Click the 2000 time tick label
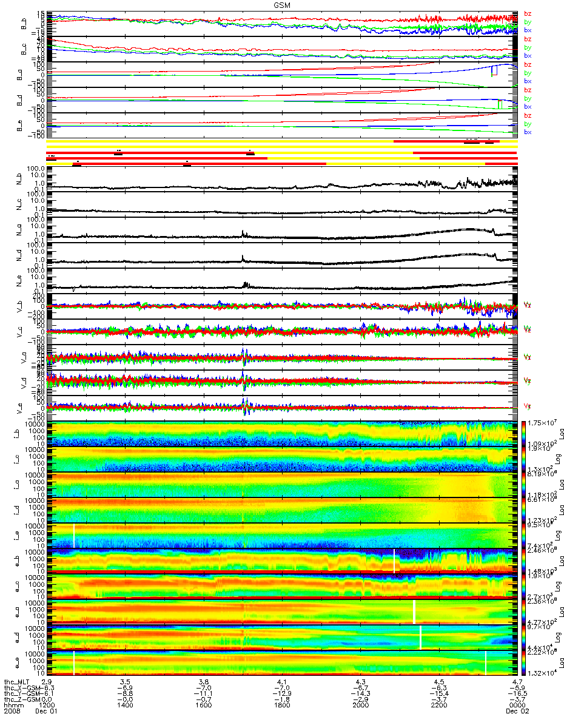 (360, 706)
